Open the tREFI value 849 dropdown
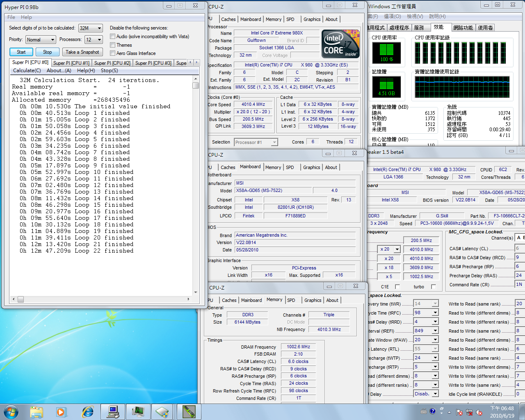This screenshot has height=420, width=525. pos(426,331)
